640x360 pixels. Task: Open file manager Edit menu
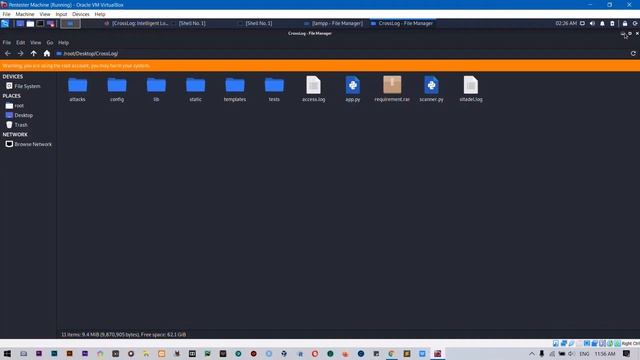pos(20,42)
